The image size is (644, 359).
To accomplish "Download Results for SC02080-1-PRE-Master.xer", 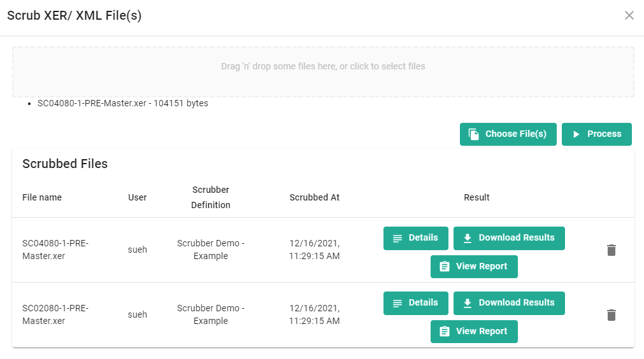I will [x=509, y=303].
